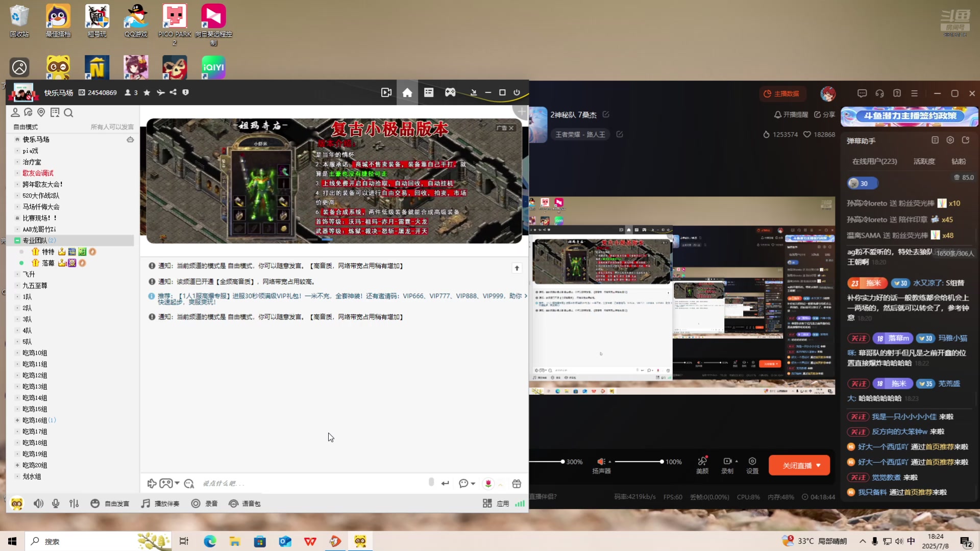Mute the YY speaker icon in bottom bar

click(x=38, y=504)
